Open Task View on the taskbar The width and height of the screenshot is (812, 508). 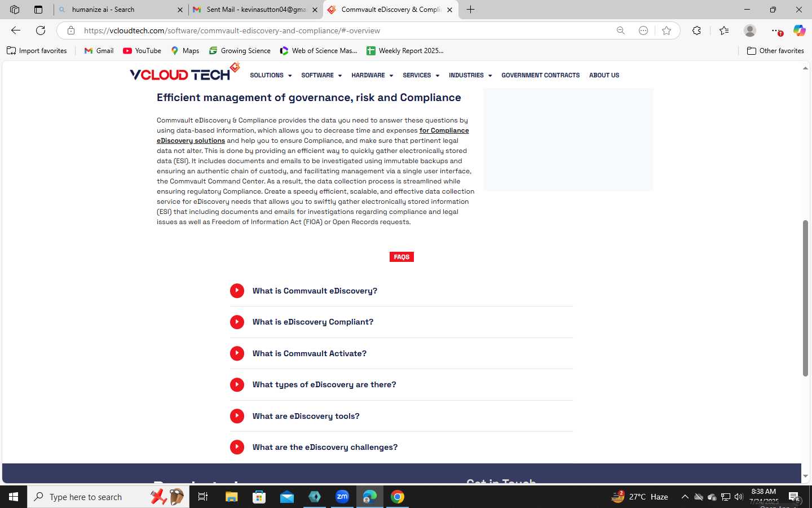pos(203,497)
